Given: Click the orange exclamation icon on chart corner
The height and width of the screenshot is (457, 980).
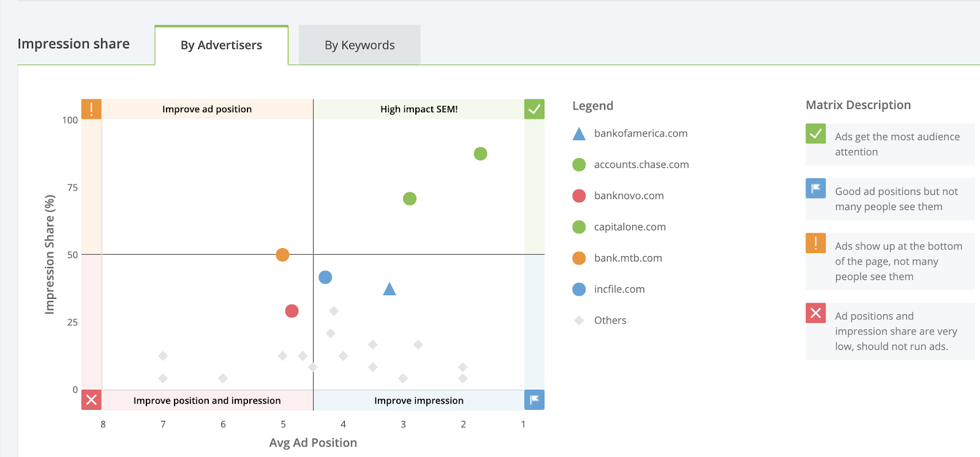Looking at the screenshot, I should pos(91,109).
